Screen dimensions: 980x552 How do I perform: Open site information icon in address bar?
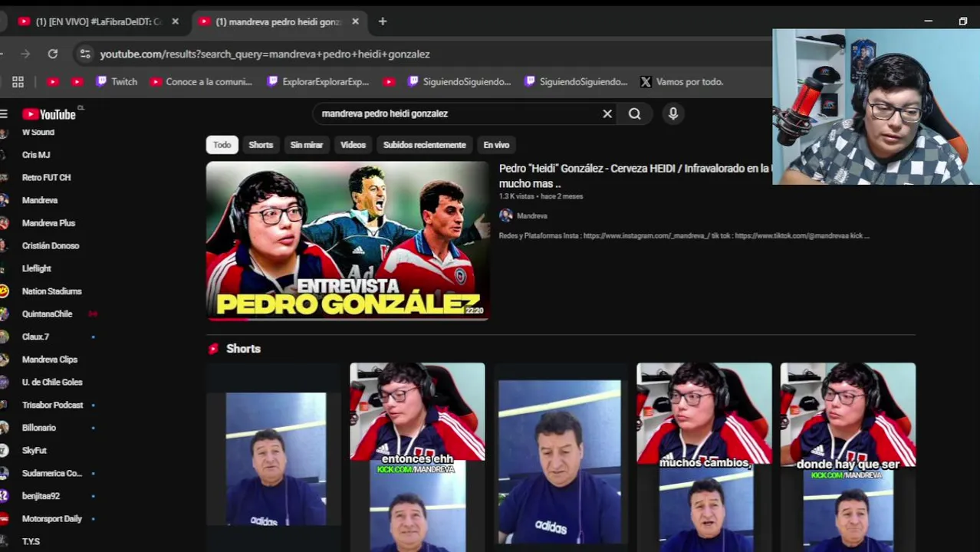pyautogui.click(x=85, y=54)
